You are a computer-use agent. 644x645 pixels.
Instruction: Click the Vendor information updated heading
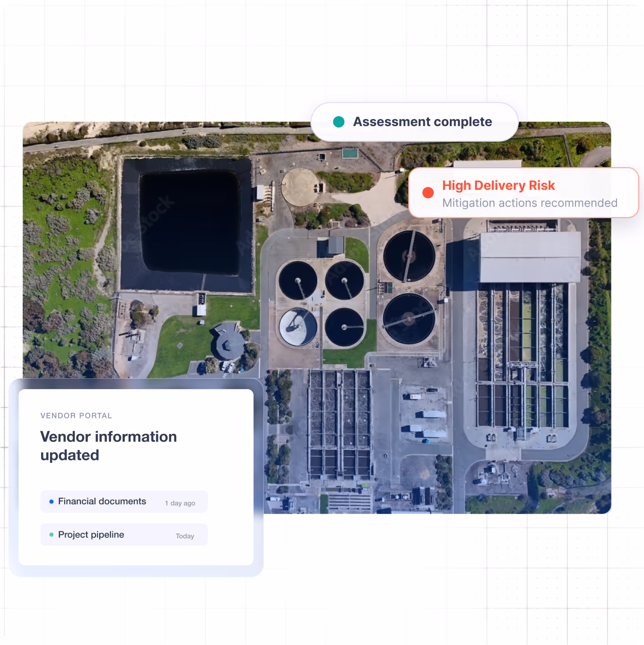[109, 446]
